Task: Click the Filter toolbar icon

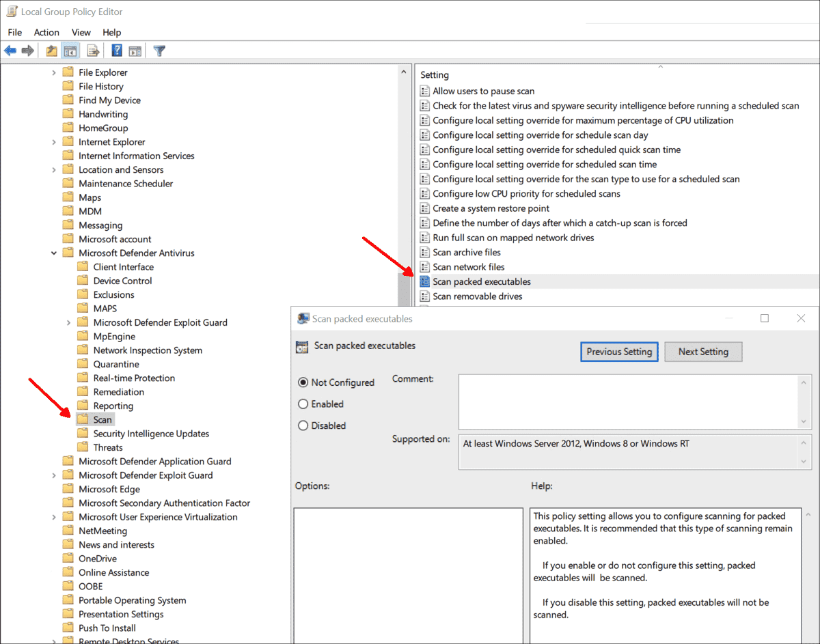Action: click(159, 50)
